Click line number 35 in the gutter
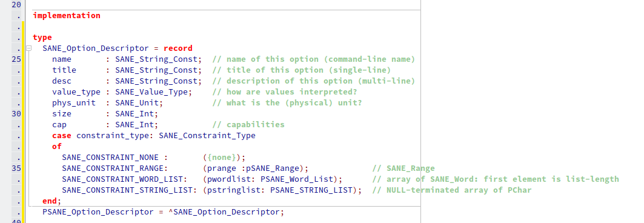 point(16,168)
